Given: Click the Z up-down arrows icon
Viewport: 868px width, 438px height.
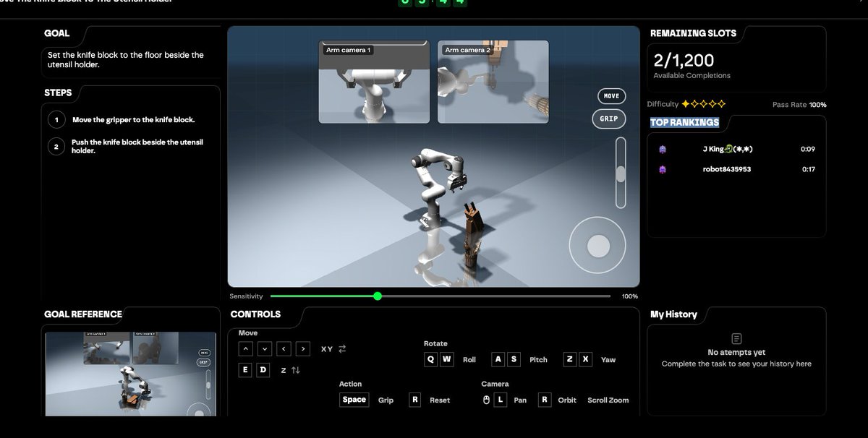Looking at the screenshot, I should click(296, 370).
